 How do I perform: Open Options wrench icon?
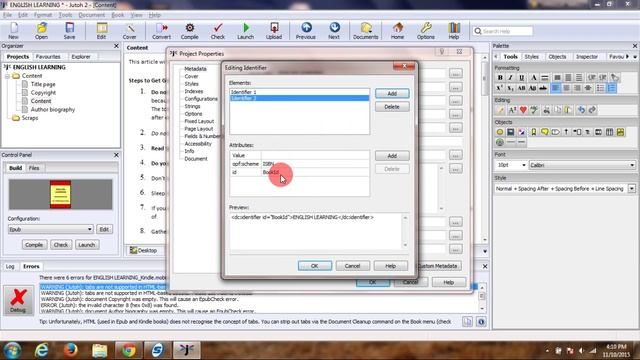pyautogui.click(x=426, y=31)
